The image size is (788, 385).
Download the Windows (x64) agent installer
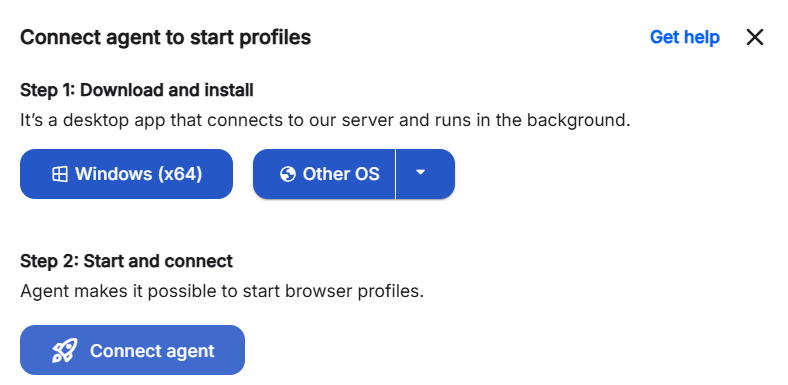coord(126,174)
